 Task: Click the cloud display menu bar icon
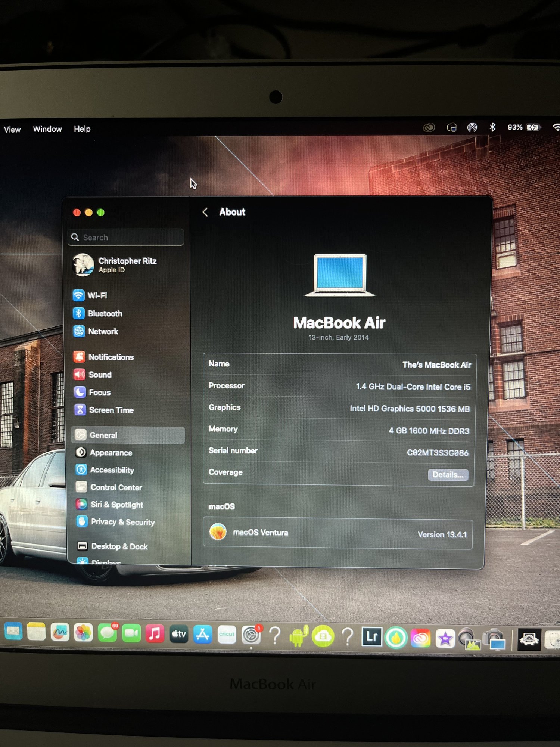452,128
